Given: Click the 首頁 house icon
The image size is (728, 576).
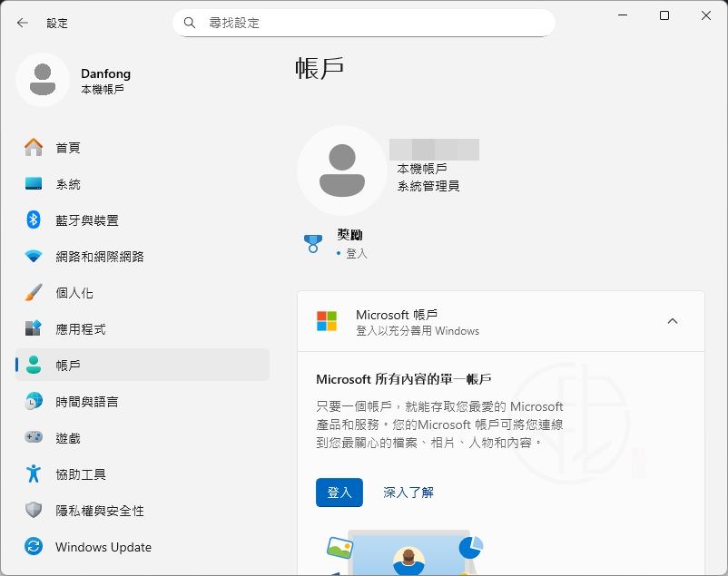Looking at the screenshot, I should 34,148.
